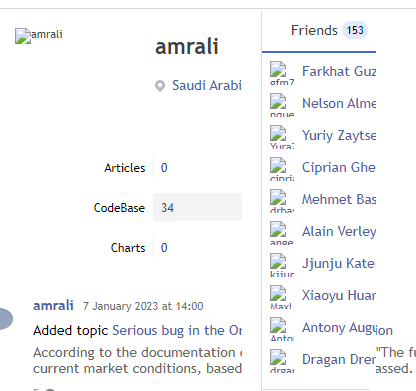The height and width of the screenshot is (391, 416).
Task: Click Jjunju Kate's avatar icon
Action: [x=282, y=265]
